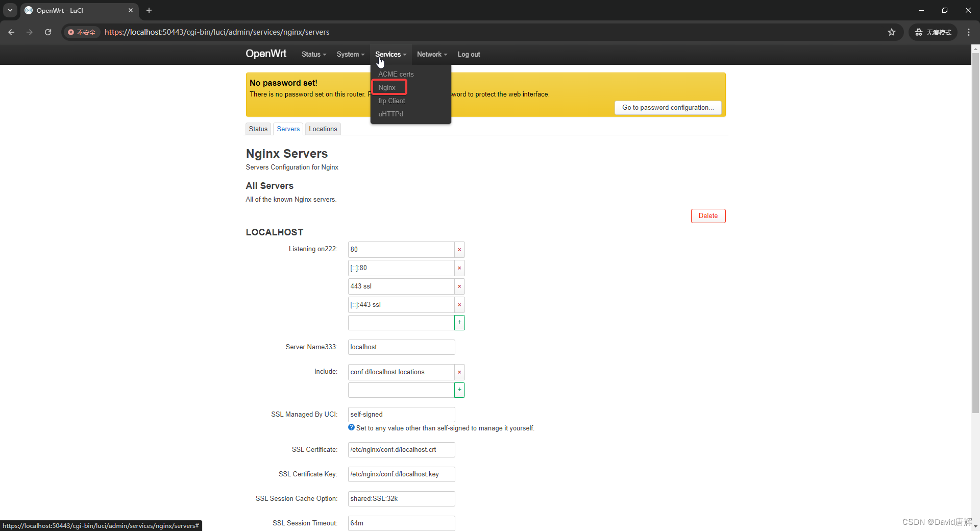Viewport: 980px width, 531px height.
Task: Click Go to password configuration button
Action: click(x=668, y=108)
